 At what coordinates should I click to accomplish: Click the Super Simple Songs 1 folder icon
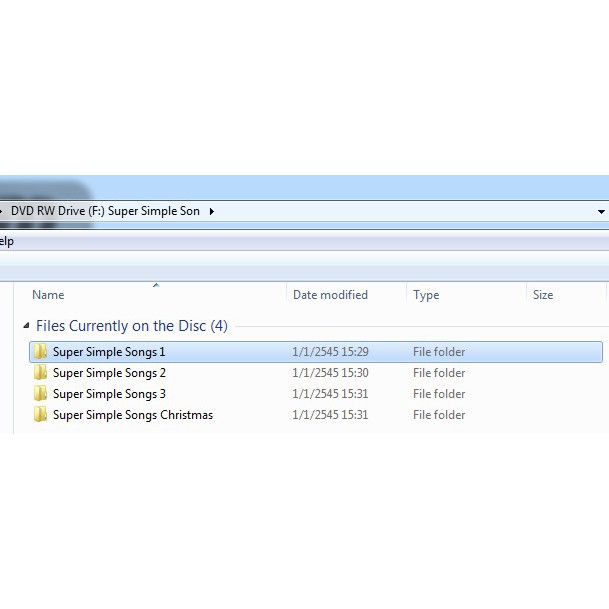[40, 352]
